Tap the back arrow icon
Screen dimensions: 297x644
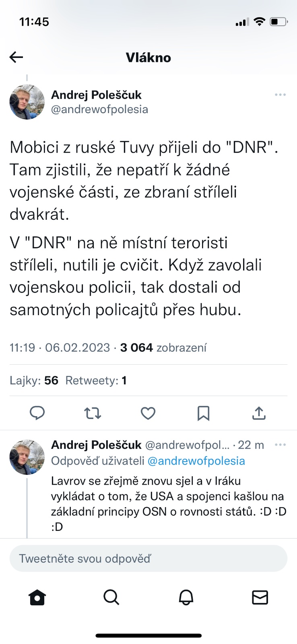(x=16, y=58)
